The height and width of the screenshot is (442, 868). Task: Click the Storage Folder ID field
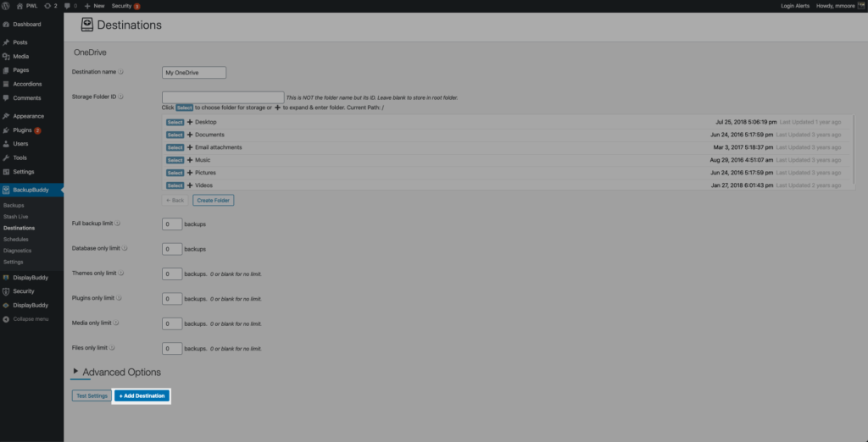click(223, 97)
